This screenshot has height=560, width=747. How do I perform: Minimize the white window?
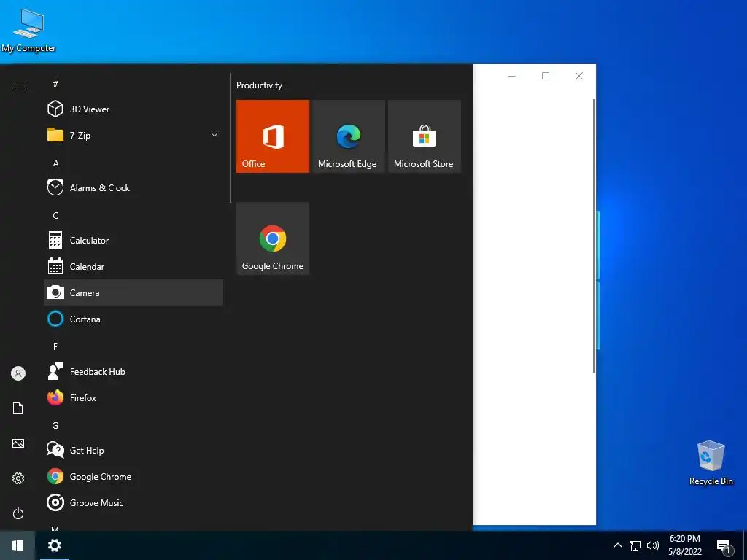[x=512, y=76]
